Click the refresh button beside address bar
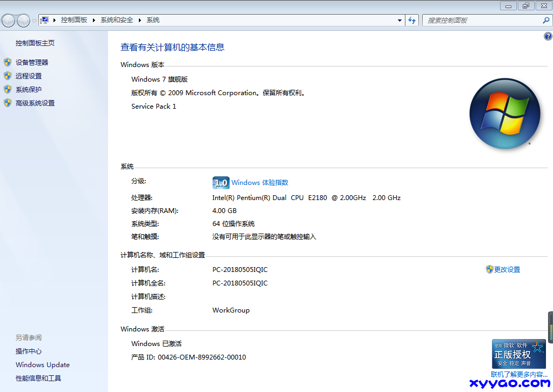This screenshot has height=392, width=553. 412,20
